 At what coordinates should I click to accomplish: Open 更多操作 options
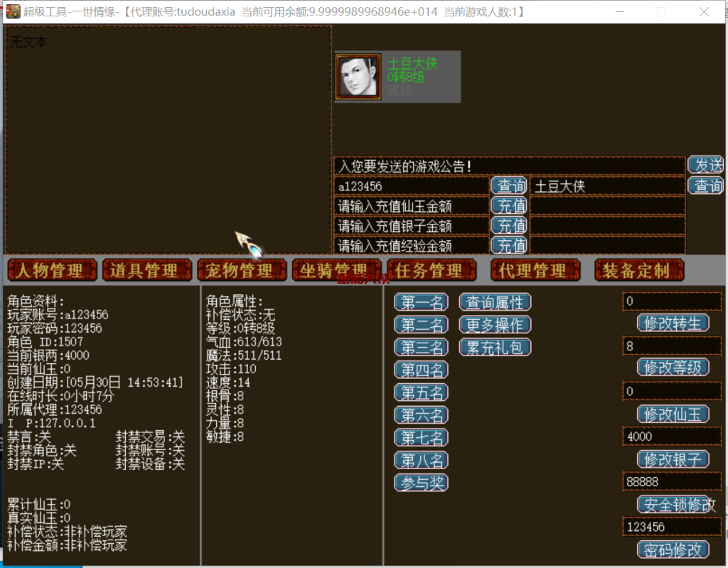point(495,325)
